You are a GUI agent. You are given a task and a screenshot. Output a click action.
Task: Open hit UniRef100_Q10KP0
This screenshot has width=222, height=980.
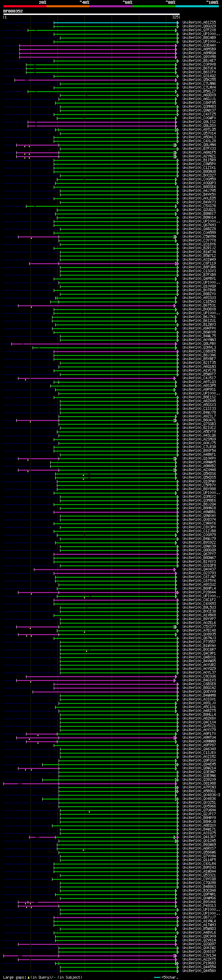coord(199,459)
